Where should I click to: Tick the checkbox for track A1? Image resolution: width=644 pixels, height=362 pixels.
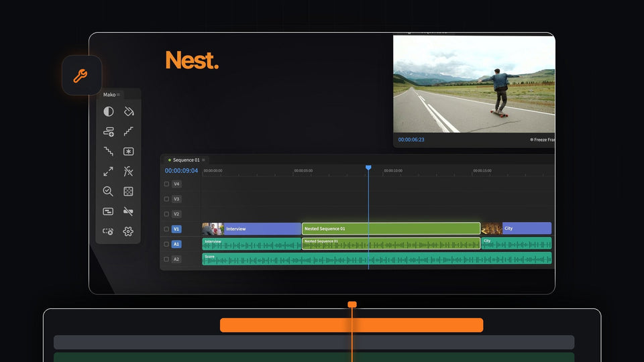[166, 244]
